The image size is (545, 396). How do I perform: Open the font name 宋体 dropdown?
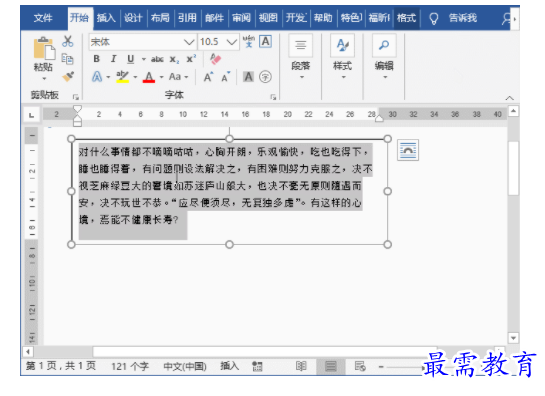point(189,42)
